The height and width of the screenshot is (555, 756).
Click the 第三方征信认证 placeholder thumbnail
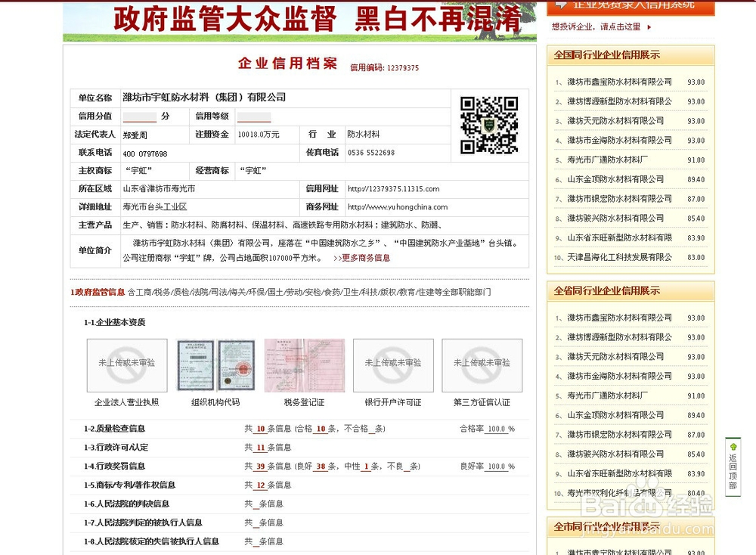(x=482, y=365)
